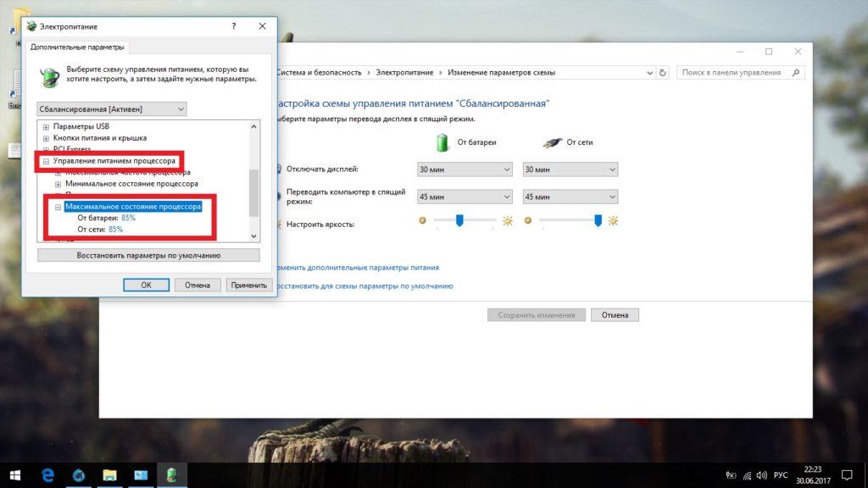This screenshot has height=488, width=868.
Task: Open the volume tray icon
Action: click(x=762, y=475)
